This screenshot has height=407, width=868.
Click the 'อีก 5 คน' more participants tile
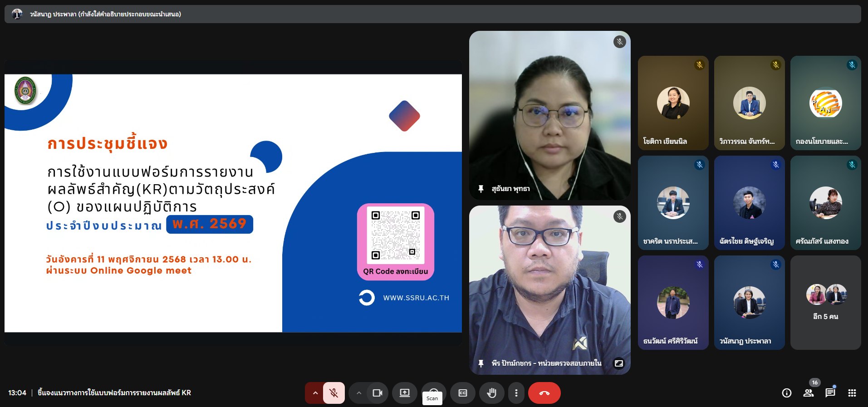(825, 303)
